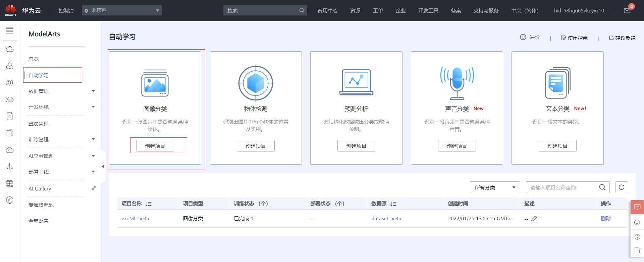Go to 控制台 console
Viewport: 644px width, 262px height.
pyautogui.click(x=66, y=11)
